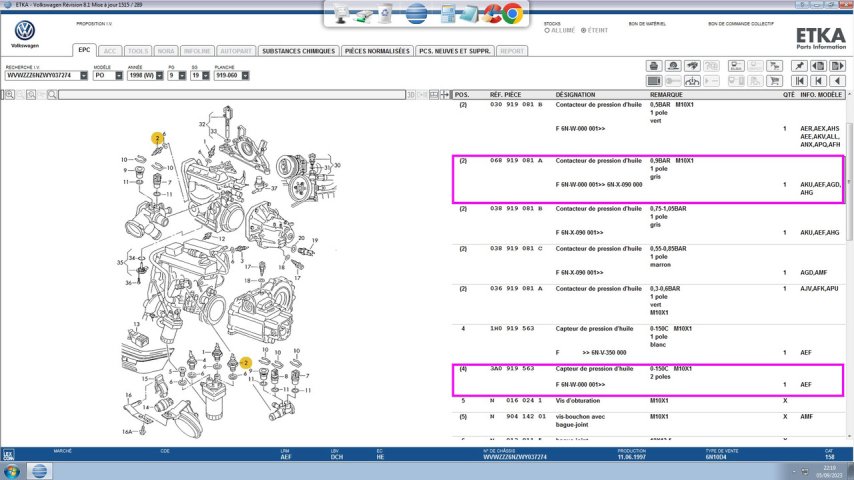The width and height of the screenshot is (854, 480).
Task: Open the Planche 919-060 dropdown
Action: [x=245, y=76]
